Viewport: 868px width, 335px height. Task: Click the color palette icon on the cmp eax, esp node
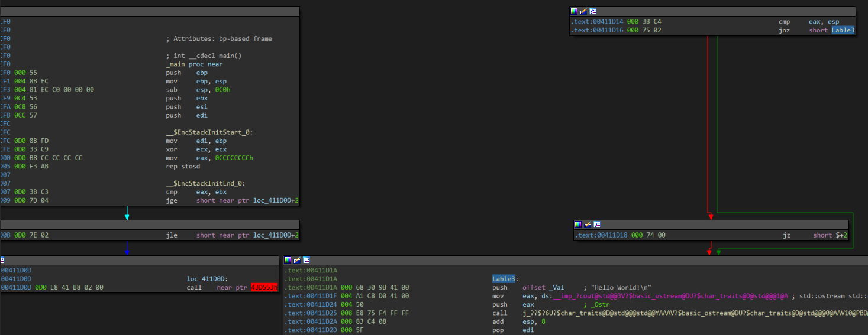pos(573,11)
